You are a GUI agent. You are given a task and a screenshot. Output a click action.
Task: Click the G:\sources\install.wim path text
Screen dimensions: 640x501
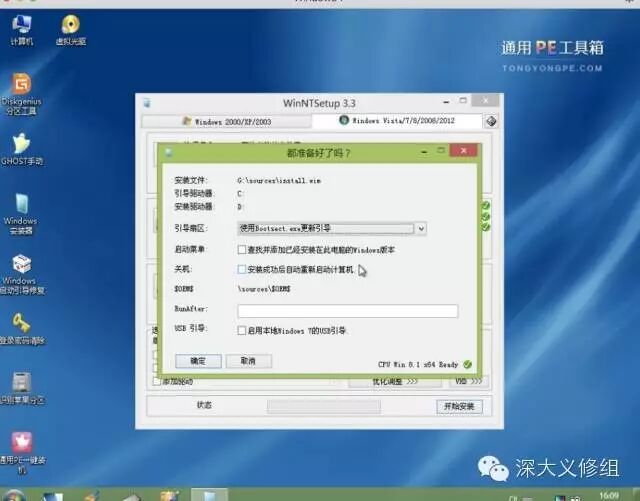(279, 180)
